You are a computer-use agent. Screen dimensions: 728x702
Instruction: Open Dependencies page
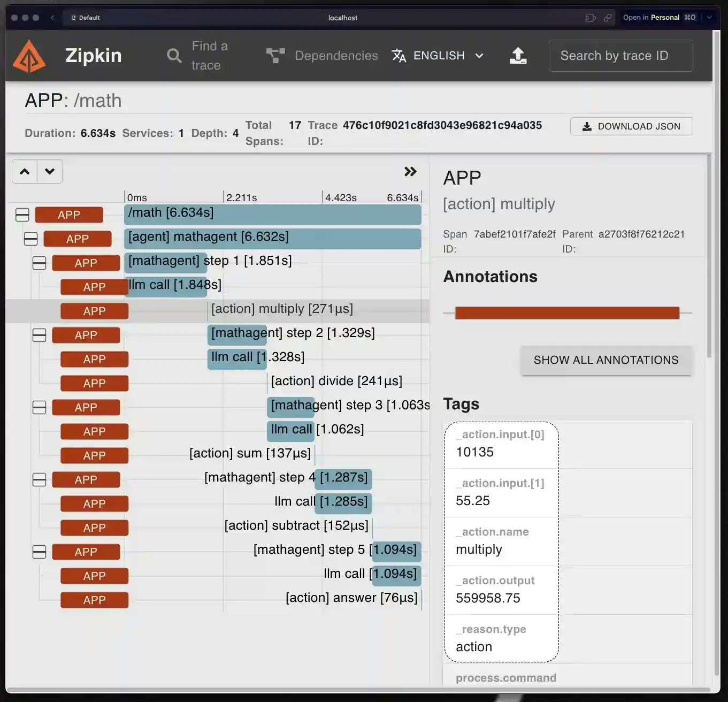click(323, 56)
